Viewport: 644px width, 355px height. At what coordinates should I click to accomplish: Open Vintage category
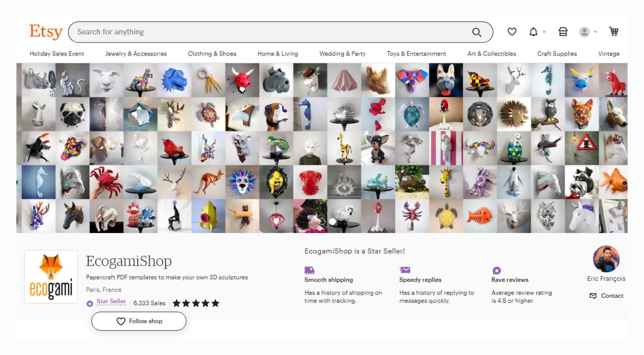609,54
